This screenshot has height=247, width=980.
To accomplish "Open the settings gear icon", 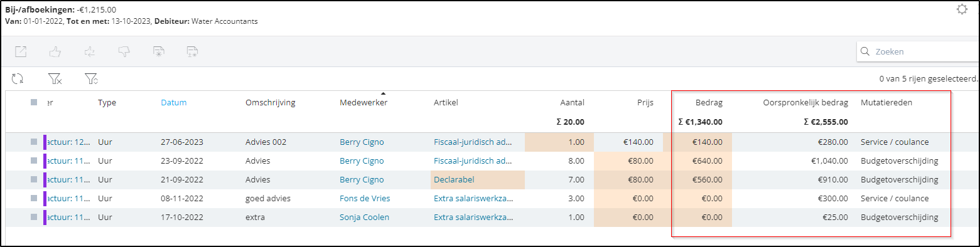I will 961,9.
